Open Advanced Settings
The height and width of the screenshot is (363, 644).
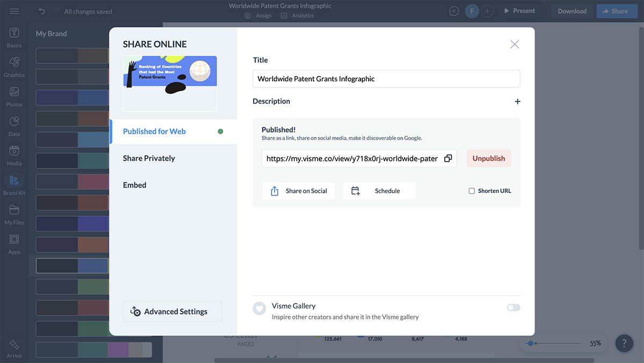pyautogui.click(x=172, y=312)
